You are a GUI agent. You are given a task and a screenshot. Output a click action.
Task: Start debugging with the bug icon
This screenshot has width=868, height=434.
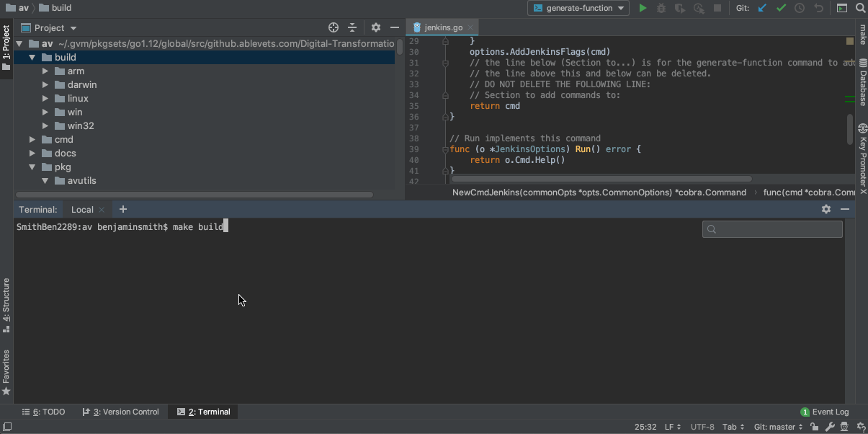pyautogui.click(x=661, y=8)
